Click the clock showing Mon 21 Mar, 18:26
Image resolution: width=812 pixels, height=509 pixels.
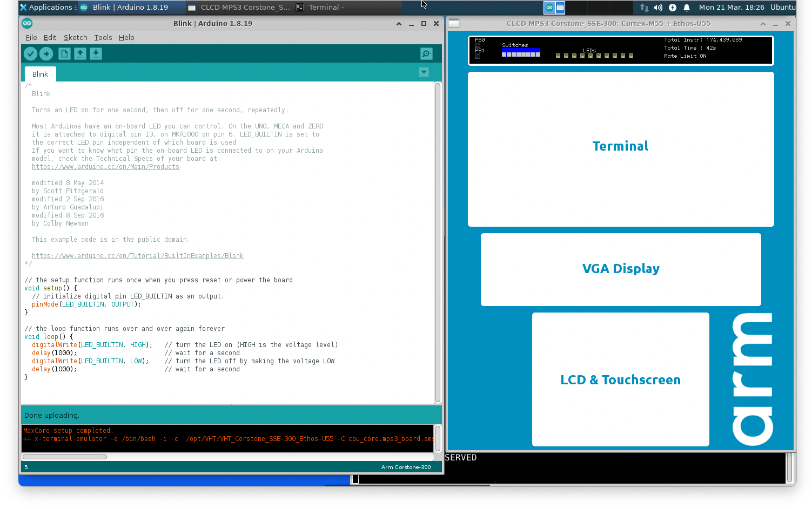pyautogui.click(x=732, y=7)
